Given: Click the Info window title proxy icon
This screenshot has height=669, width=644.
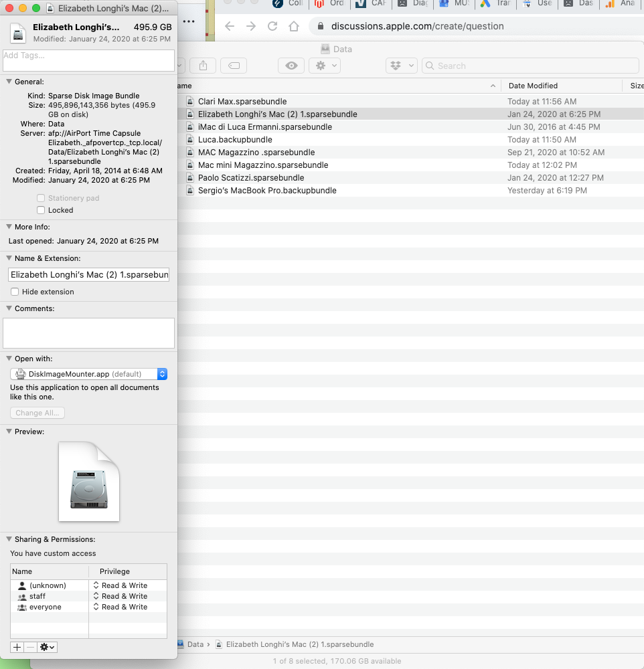Looking at the screenshot, I should click(50, 8).
